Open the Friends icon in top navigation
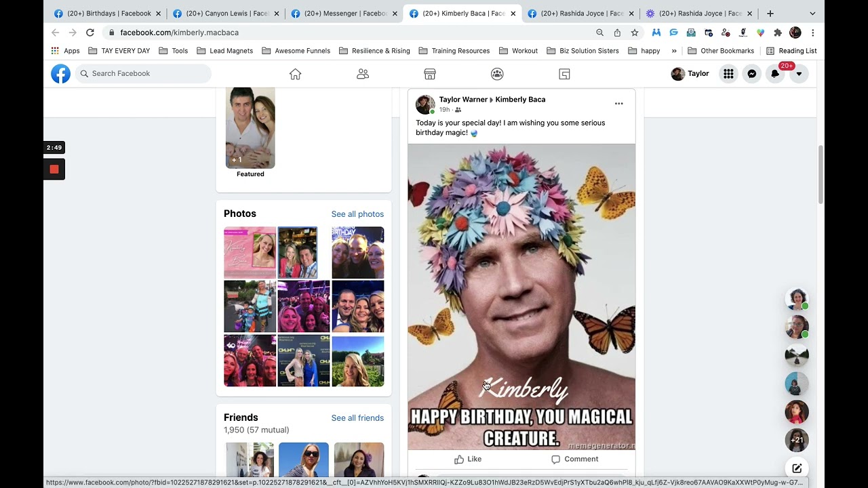This screenshot has width=868, height=488. click(363, 74)
